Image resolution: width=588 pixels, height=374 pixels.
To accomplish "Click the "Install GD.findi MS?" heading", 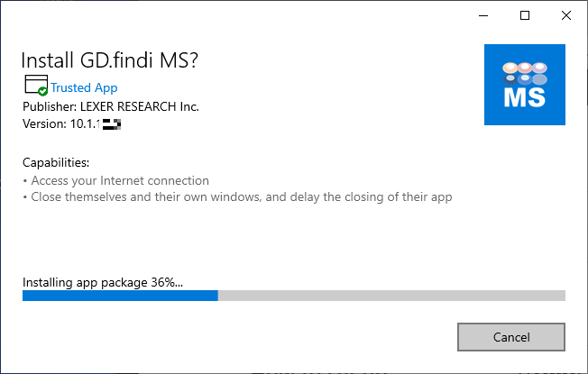I will click(110, 60).
